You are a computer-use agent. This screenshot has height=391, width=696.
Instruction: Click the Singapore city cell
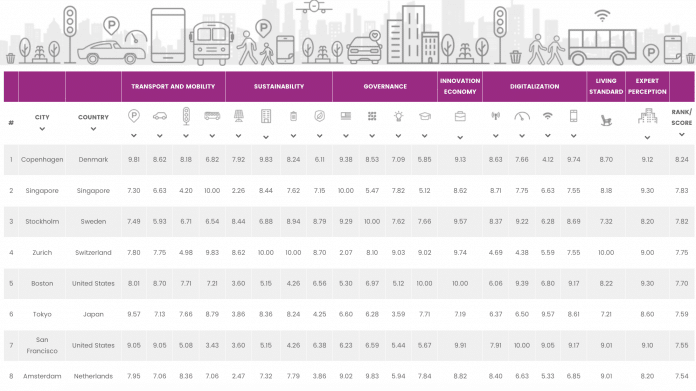[x=42, y=190]
